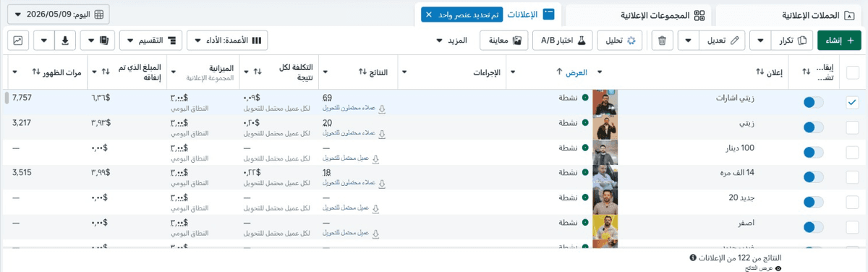Turn off the جديد 20 ad toggle
The height and width of the screenshot is (272, 868).
click(x=814, y=201)
